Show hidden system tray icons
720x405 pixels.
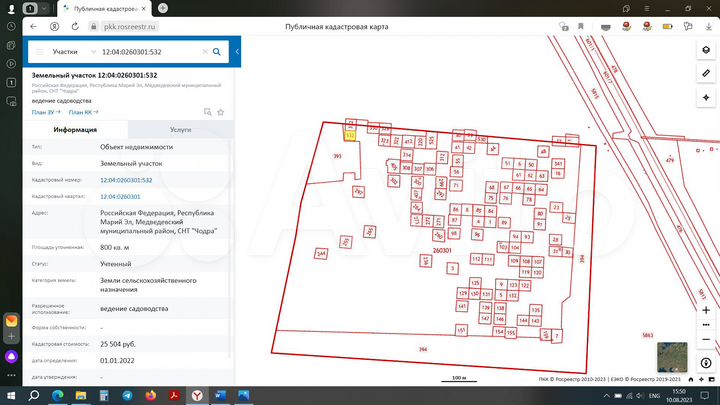(x=606, y=396)
